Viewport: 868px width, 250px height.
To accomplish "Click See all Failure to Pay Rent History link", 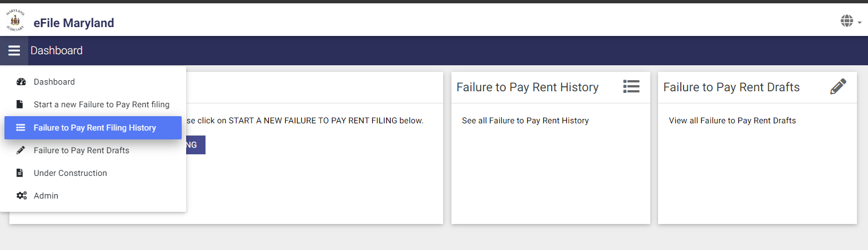I will (525, 121).
